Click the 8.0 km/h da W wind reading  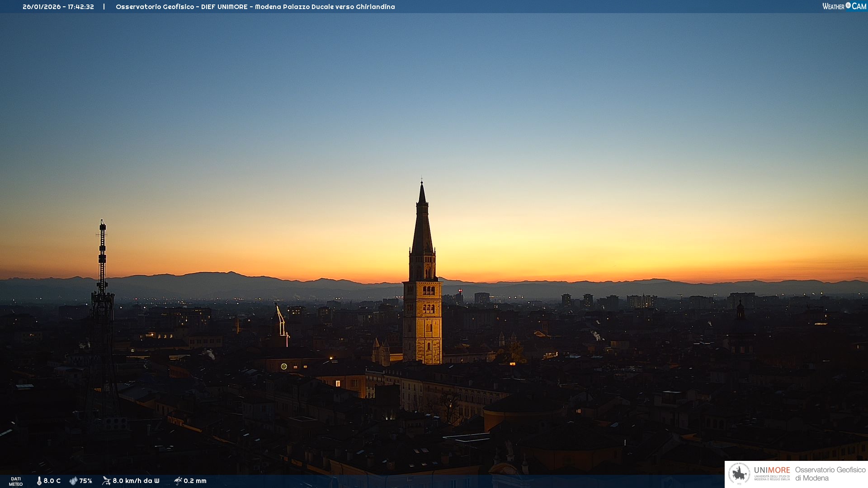[x=136, y=481]
